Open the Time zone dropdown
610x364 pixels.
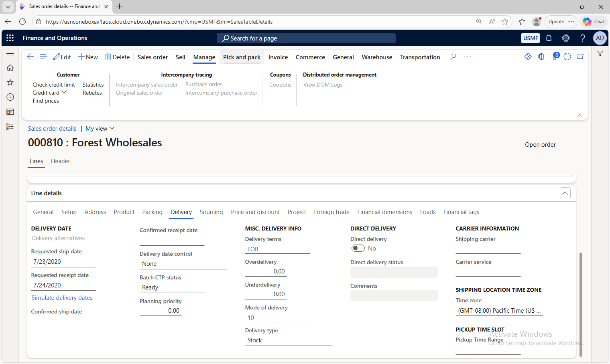pyautogui.click(x=499, y=311)
